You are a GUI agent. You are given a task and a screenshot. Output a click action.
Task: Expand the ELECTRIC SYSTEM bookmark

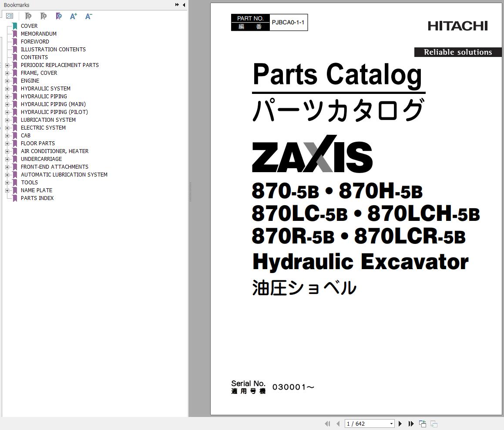pos(7,128)
